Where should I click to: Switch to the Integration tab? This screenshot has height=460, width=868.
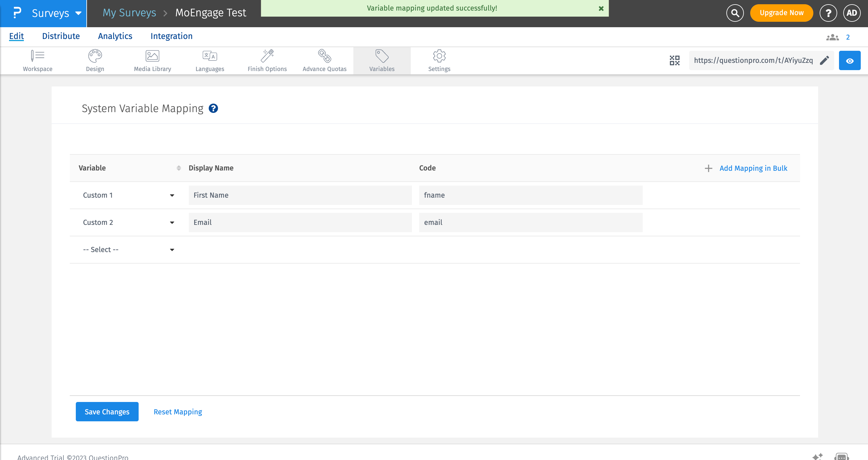pyautogui.click(x=171, y=36)
